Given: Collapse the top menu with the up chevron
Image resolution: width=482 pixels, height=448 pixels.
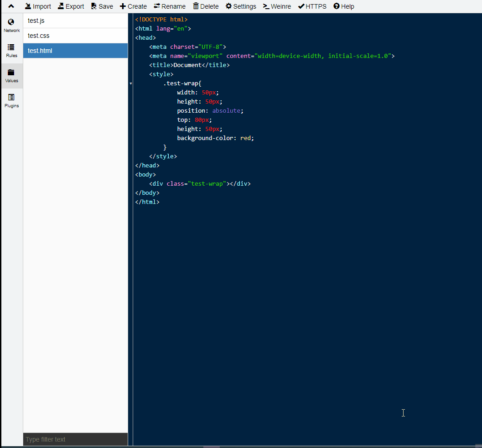Looking at the screenshot, I should pos(11,6).
